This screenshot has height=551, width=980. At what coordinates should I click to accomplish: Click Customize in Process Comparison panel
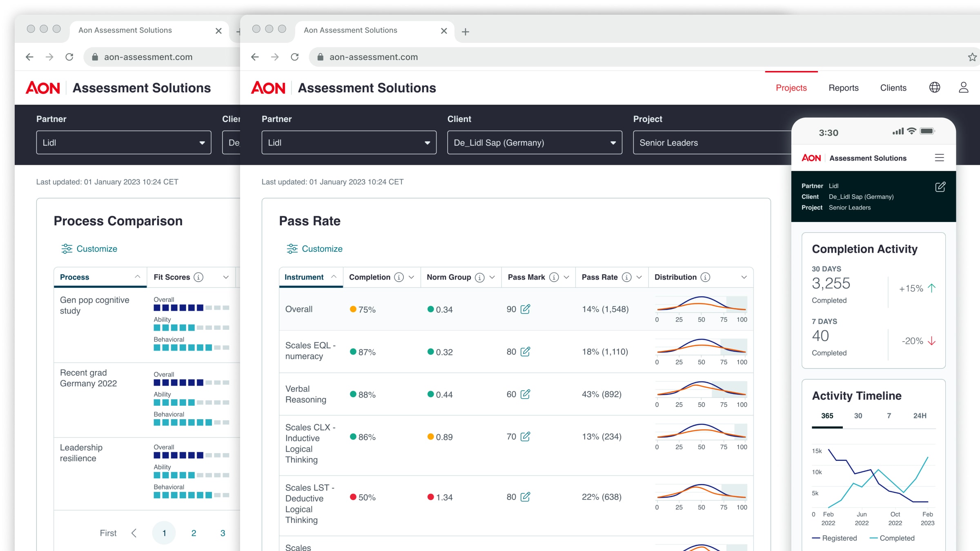[89, 249]
